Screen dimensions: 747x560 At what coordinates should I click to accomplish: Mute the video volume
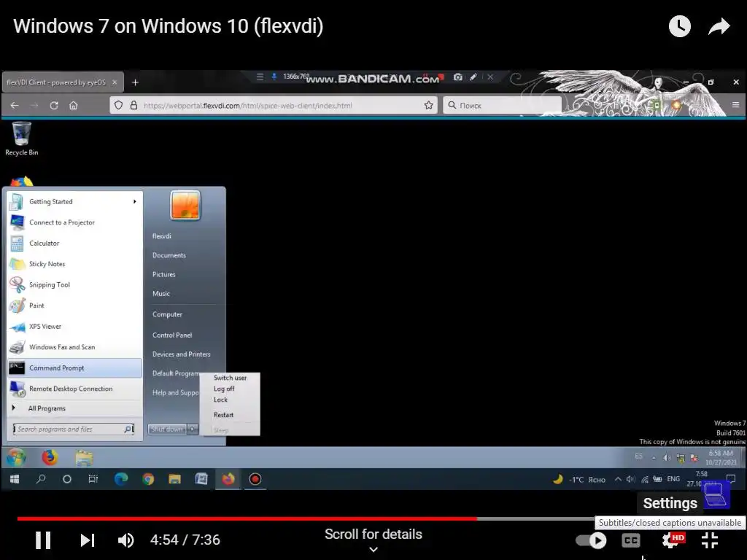pos(125,540)
